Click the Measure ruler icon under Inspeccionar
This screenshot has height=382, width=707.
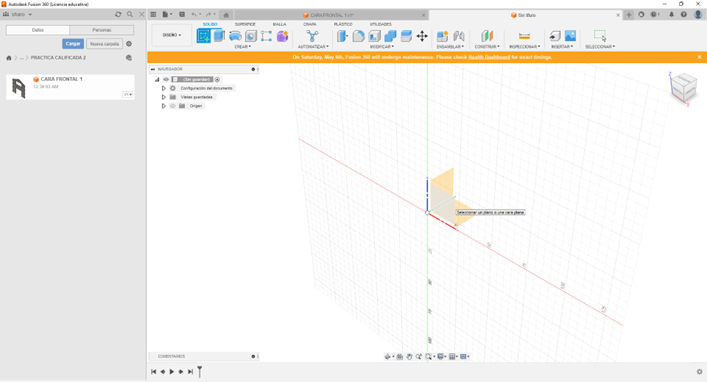pos(524,36)
